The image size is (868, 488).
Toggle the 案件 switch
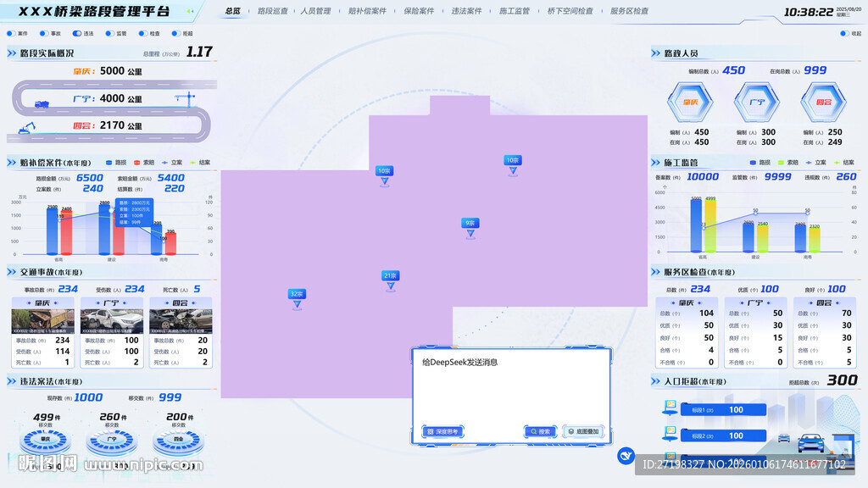coord(11,33)
